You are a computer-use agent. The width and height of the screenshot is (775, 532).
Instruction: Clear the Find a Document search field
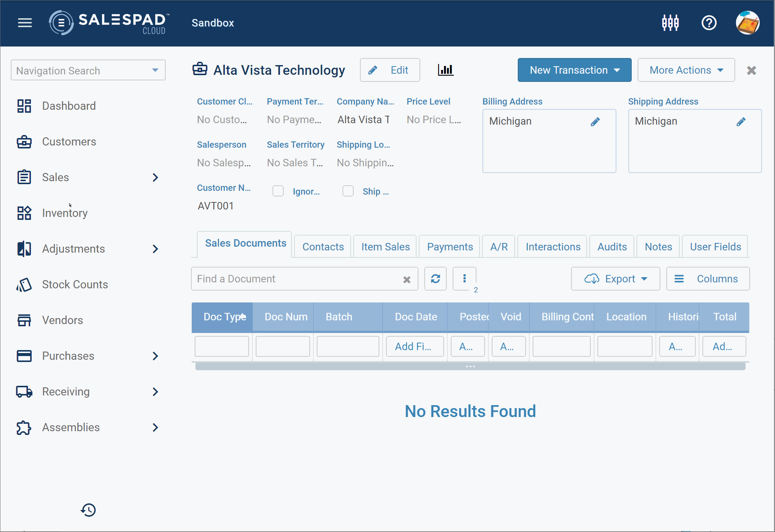(x=407, y=279)
